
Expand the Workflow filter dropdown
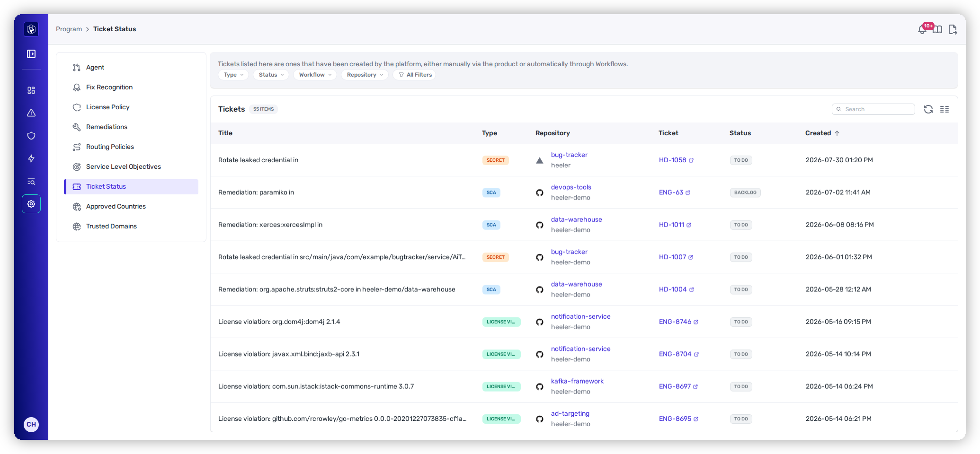(315, 75)
